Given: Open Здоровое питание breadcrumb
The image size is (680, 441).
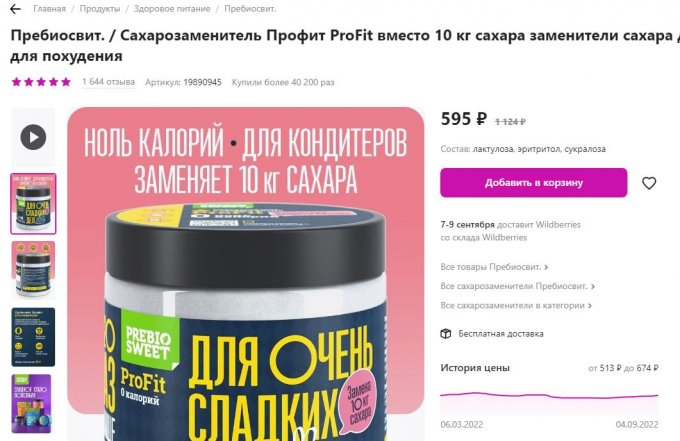Looking at the screenshot, I should [x=172, y=9].
